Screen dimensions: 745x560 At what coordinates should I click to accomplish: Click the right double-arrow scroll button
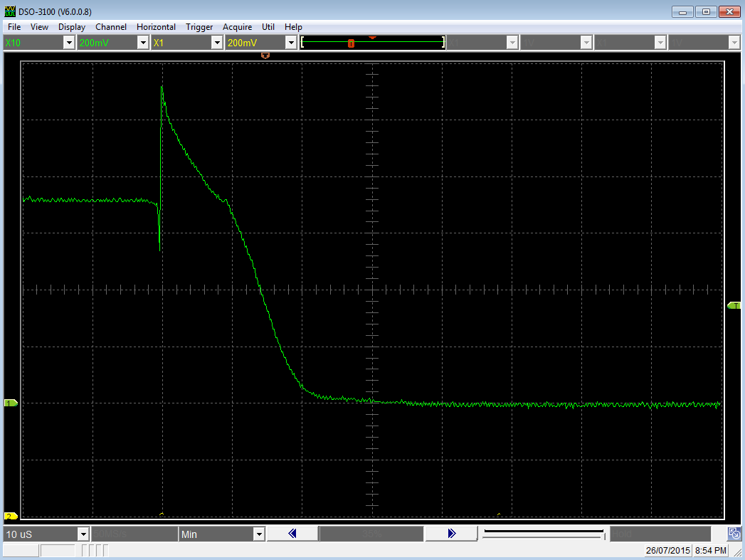(451, 534)
